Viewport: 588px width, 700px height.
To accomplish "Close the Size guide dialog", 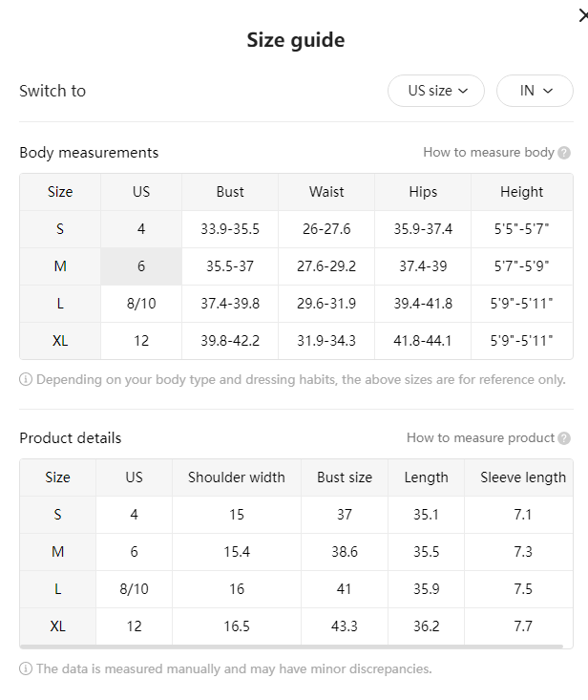I will click(x=583, y=15).
